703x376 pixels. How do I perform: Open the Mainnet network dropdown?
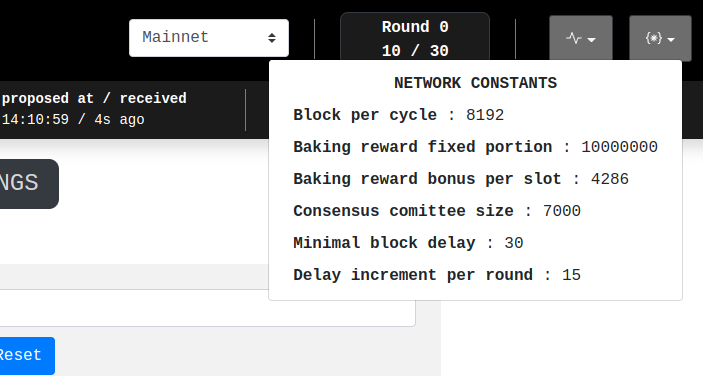(x=209, y=38)
